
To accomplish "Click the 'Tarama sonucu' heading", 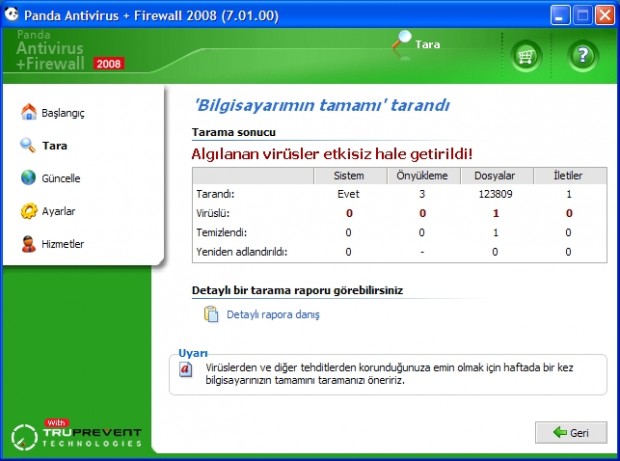I will click(x=234, y=132).
